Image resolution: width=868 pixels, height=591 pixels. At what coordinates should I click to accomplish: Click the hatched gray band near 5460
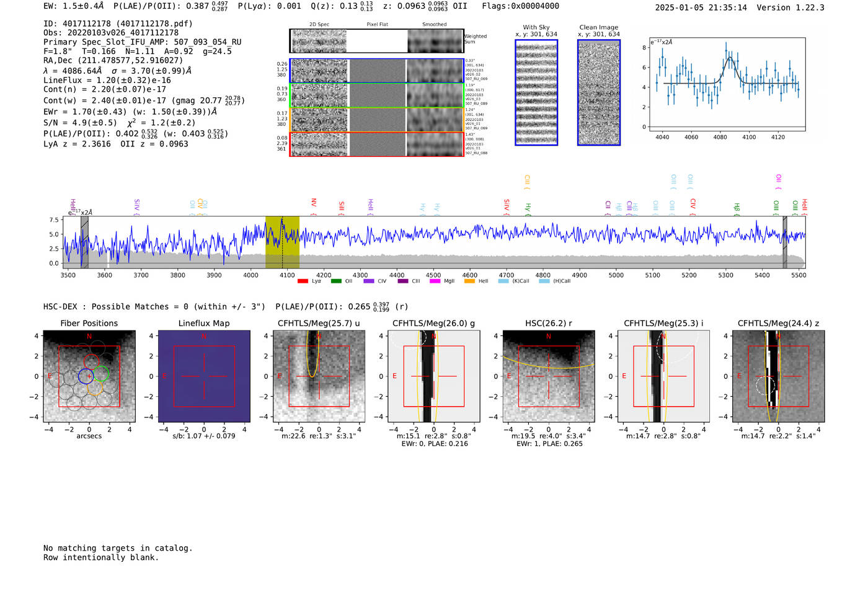tap(785, 242)
